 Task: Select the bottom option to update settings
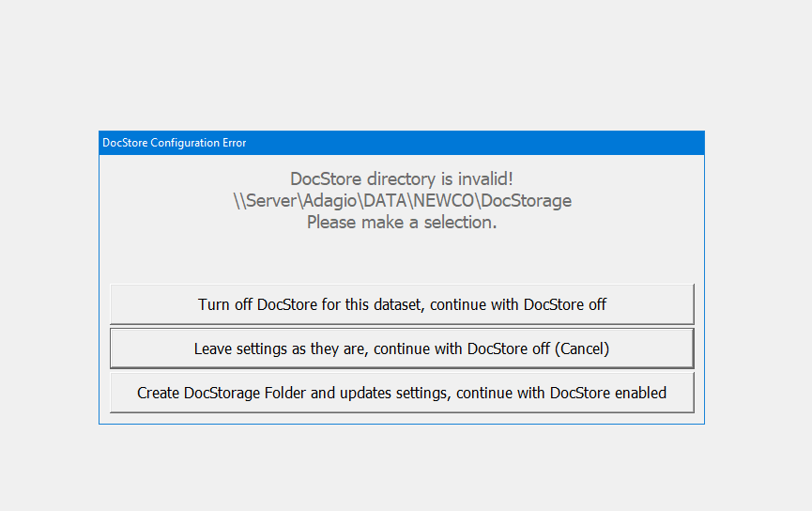[402, 393]
